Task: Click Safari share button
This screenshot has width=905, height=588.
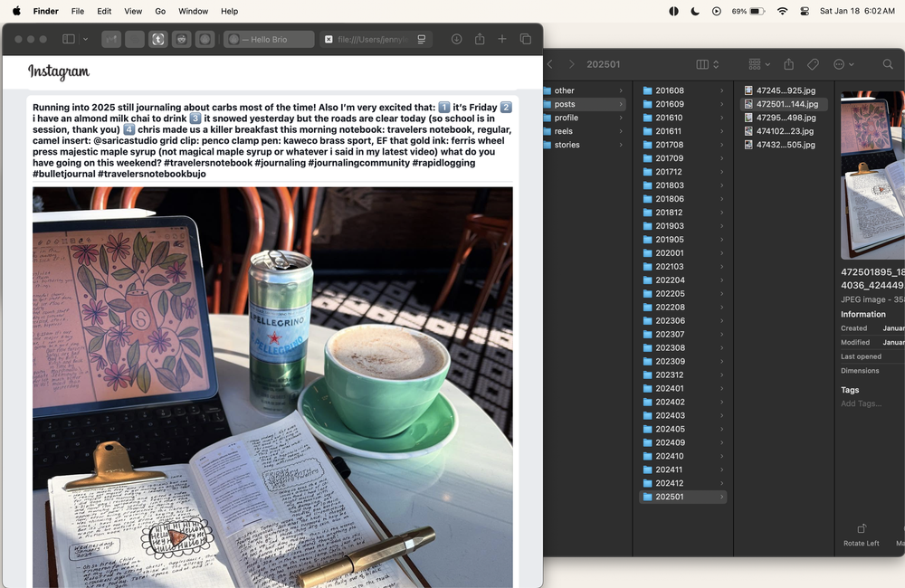Action: tap(480, 39)
